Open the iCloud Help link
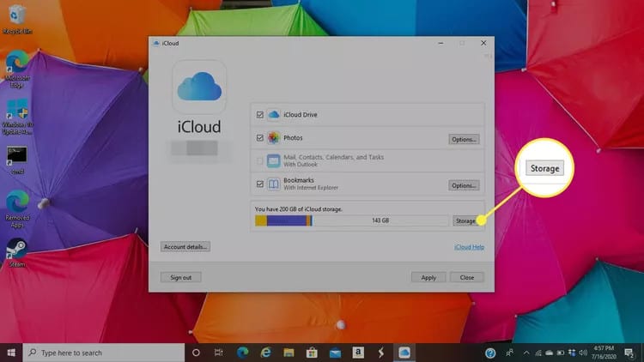Viewport: 644px width, 362px height. (x=469, y=247)
